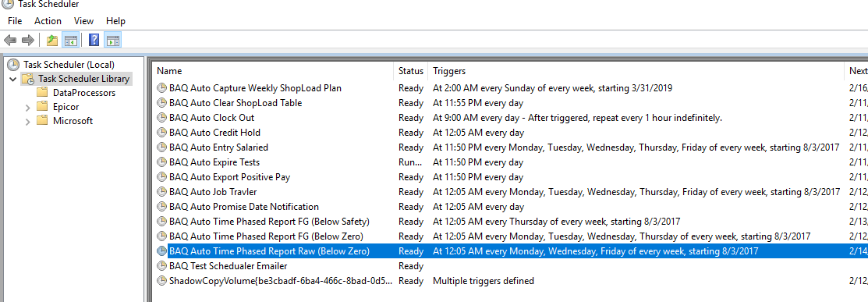Image resolution: width=868 pixels, height=302 pixels.
Task: Click the Up One Level folder icon
Action: tap(52, 40)
